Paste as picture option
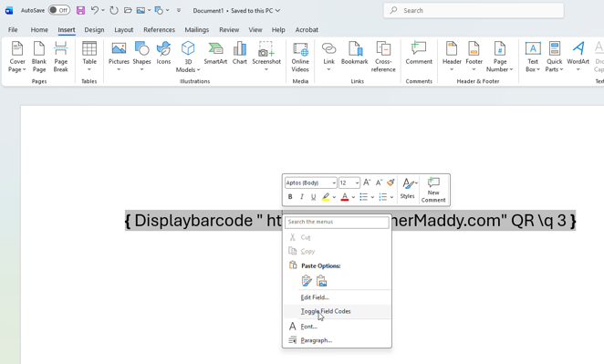 (x=321, y=281)
